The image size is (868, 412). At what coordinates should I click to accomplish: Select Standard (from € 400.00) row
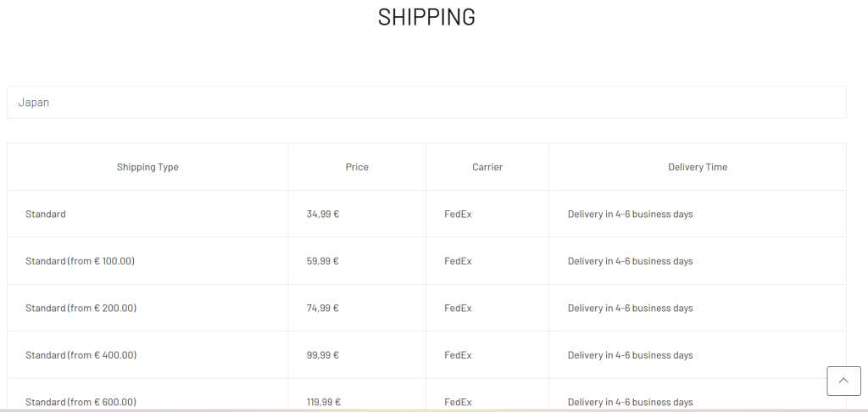pos(426,355)
